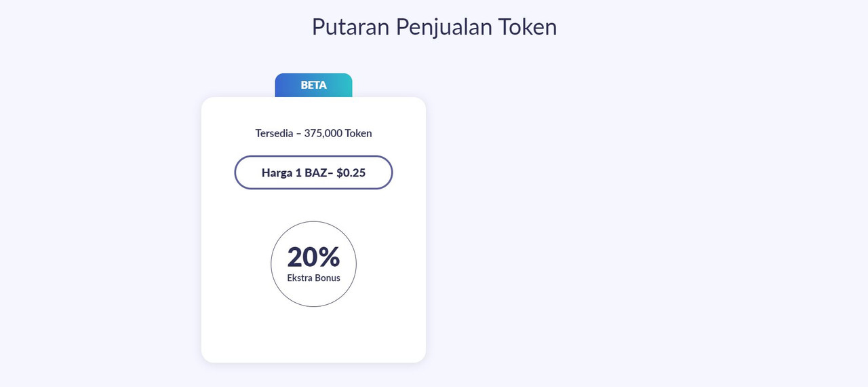This screenshot has height=387, width=868.
Task: Click the 20% bonus circle
Action: pyautogui.click(x=313, y=264)
